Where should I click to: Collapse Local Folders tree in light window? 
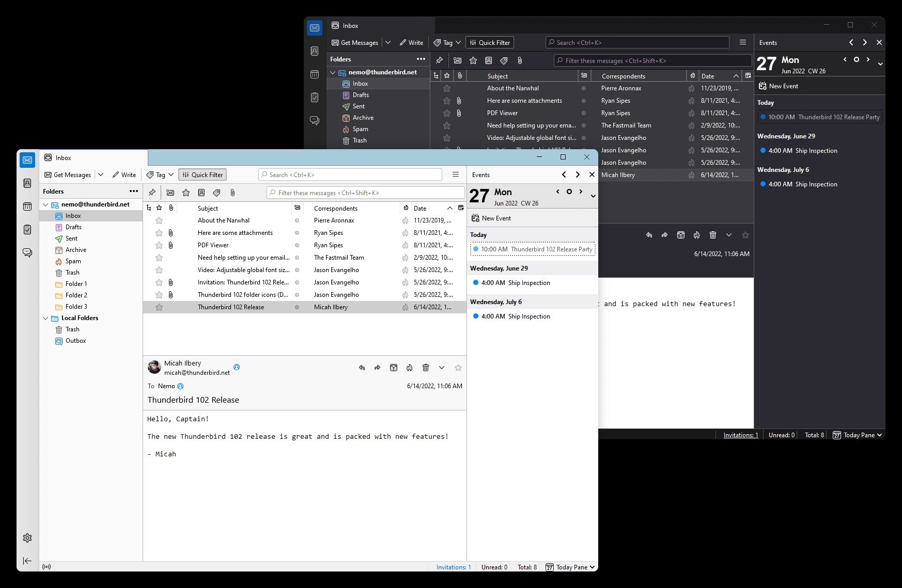[x=45, y=318]
